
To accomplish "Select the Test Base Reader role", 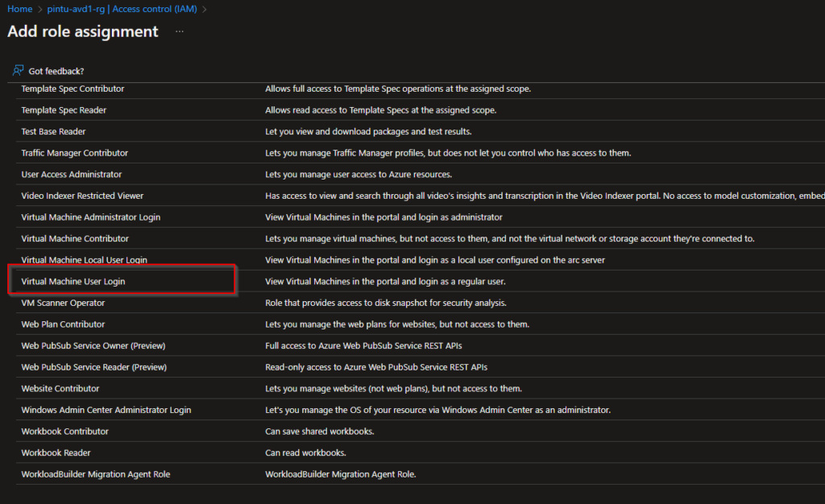I will [53, 131].
